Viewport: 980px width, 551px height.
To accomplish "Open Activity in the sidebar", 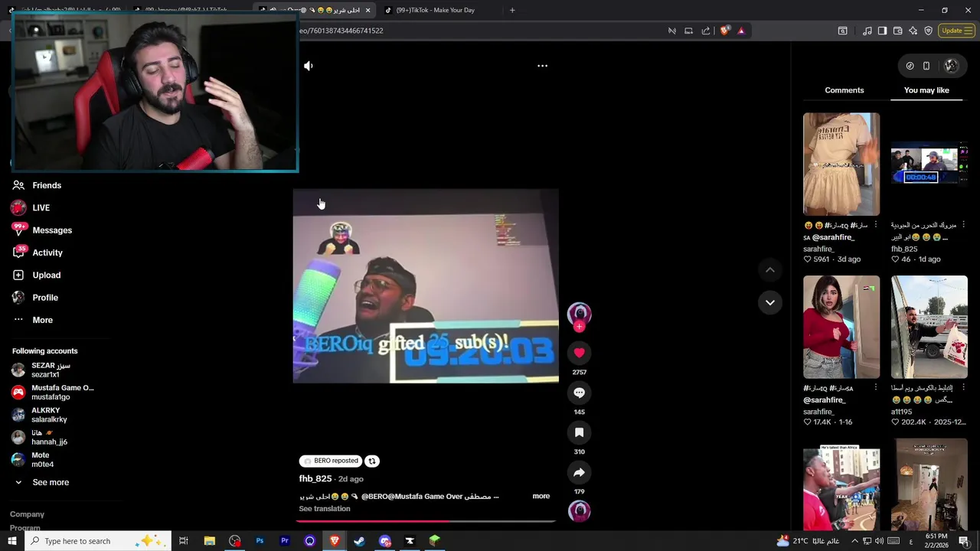I will click(47, 253).
